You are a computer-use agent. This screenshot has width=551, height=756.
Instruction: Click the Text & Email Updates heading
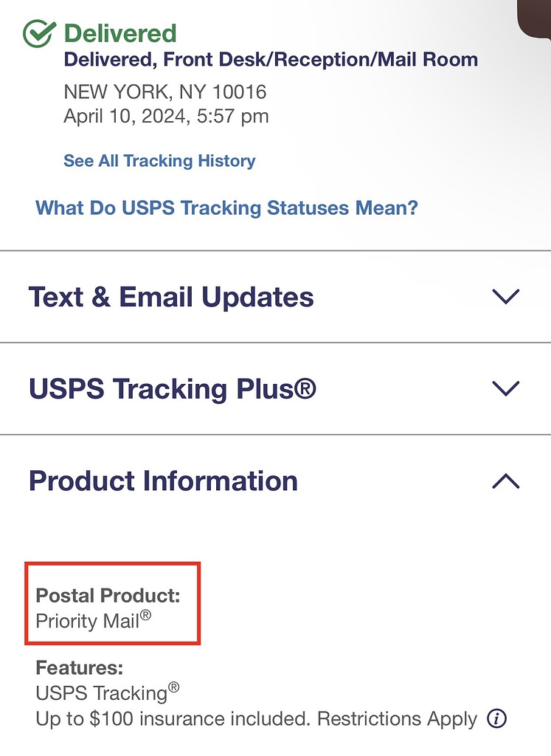click(x=171, y=297)
